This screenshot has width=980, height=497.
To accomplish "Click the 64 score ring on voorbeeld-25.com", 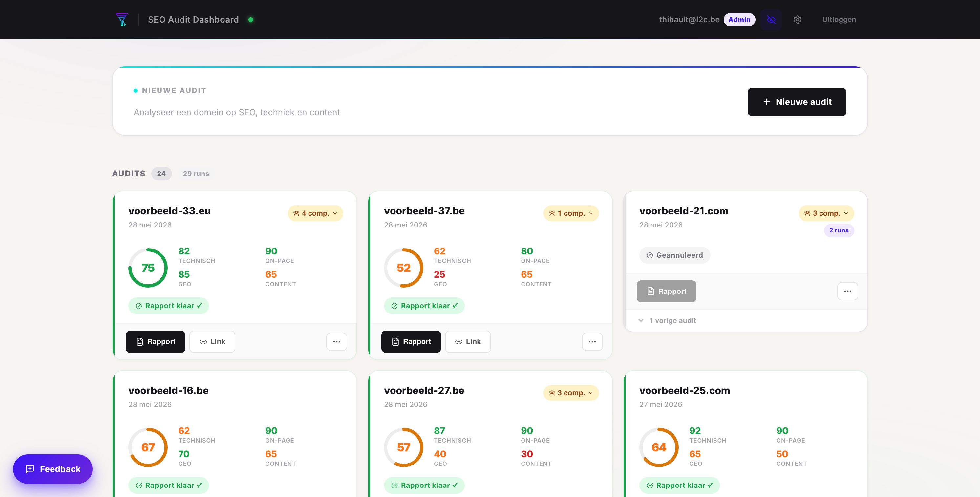I will point(659,447).
